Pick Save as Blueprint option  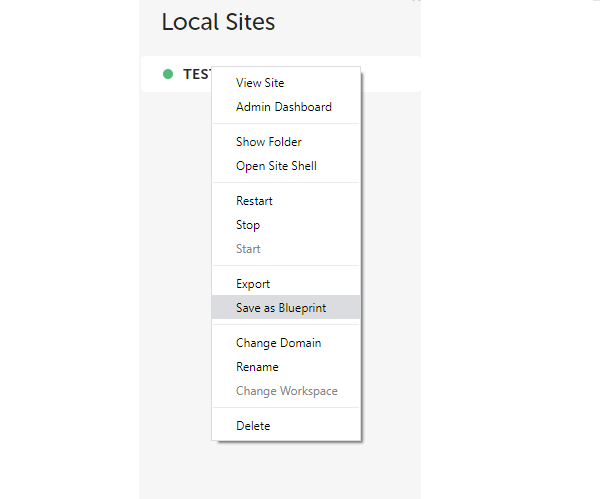tap(281, 308)
